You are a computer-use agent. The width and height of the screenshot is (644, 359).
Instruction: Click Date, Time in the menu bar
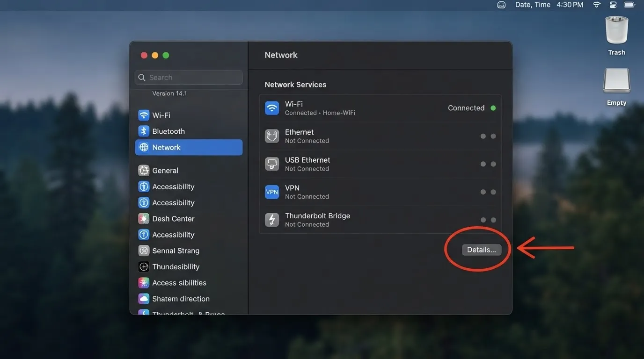click(x=533, y=5)
